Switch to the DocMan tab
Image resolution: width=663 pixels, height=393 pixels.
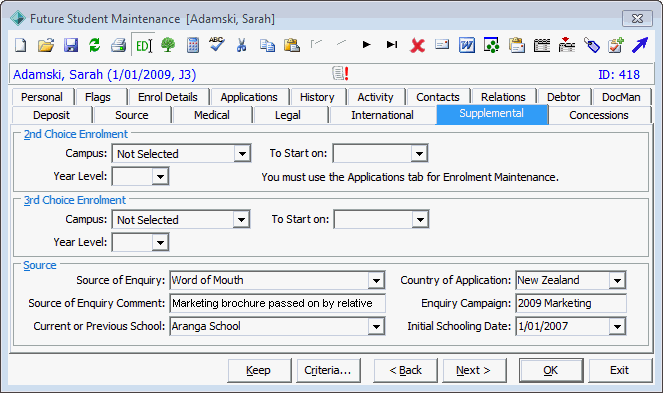coord(621,97)
